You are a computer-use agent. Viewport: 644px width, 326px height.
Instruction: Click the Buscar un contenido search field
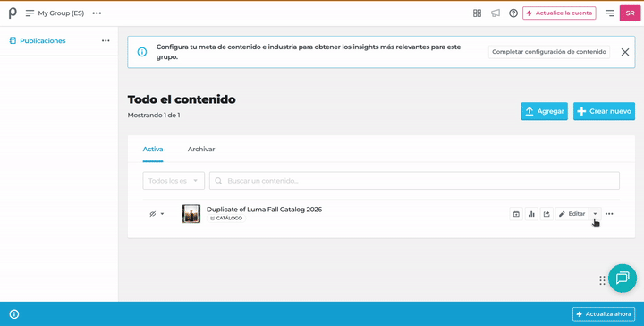tap(414, 181)
